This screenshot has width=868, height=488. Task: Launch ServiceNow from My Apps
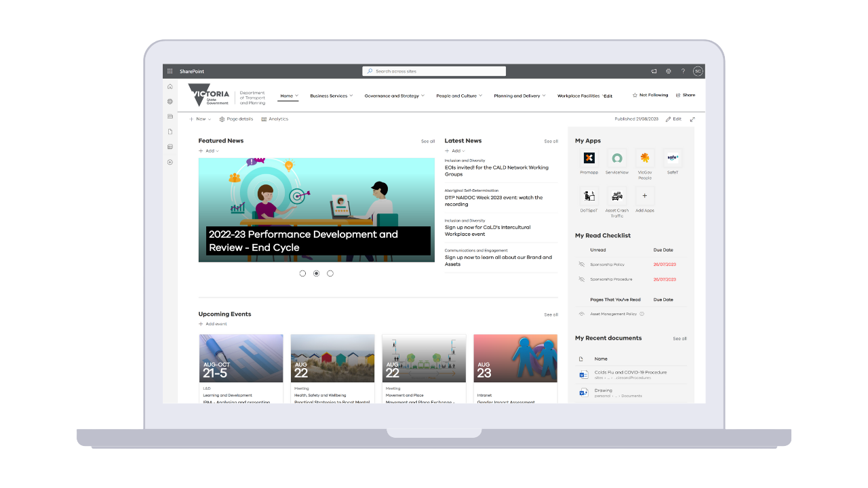click(616, 157)
